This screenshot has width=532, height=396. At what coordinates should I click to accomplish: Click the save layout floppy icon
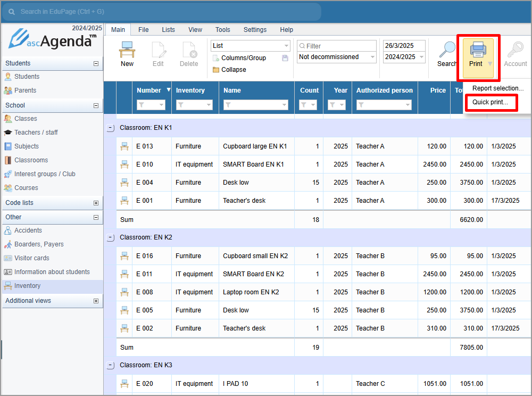[285, 58]
